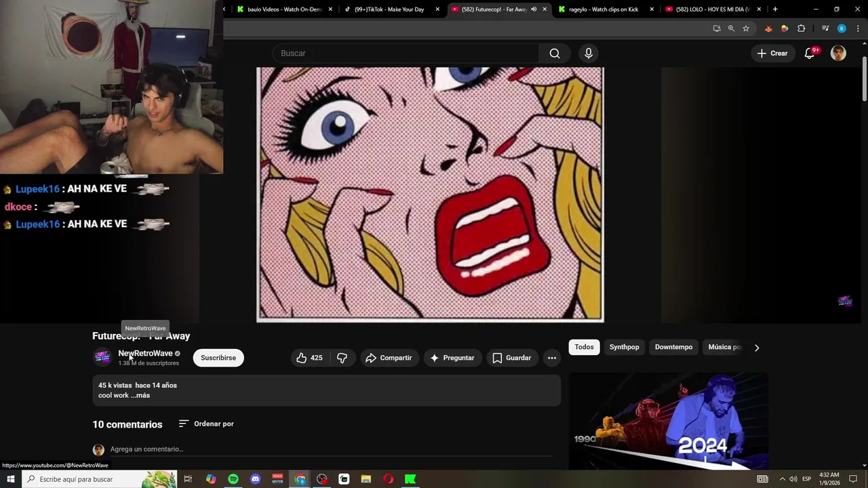Open the media control icon in toolbar
The height and width of the screenshot is (488, 868).
click(x=825, y=28)
